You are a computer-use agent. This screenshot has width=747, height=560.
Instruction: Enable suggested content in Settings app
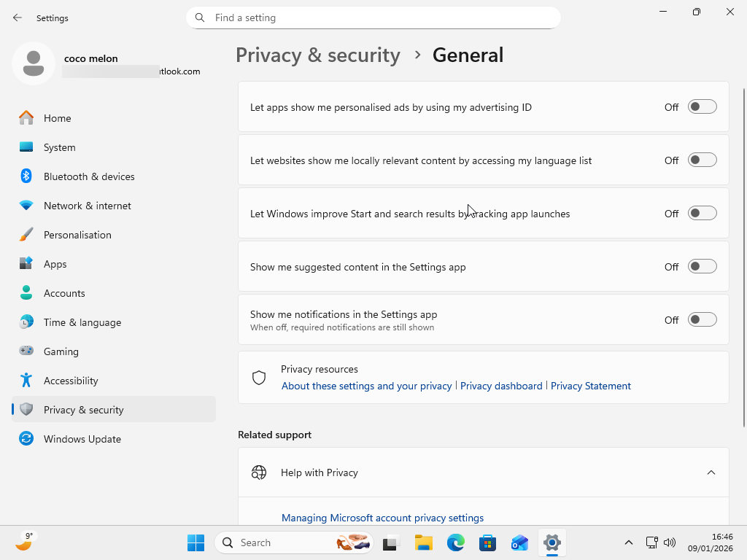pos(702,266)
